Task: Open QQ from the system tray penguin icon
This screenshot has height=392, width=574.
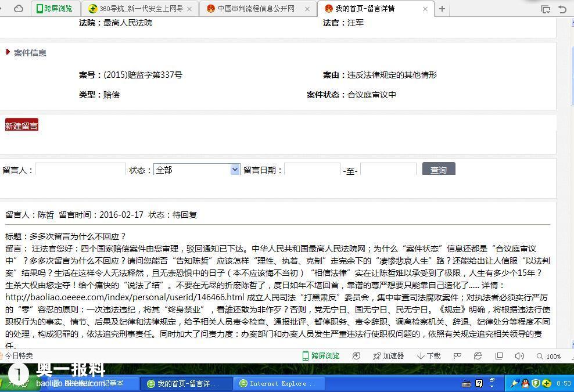Action: tap(525, 384)
